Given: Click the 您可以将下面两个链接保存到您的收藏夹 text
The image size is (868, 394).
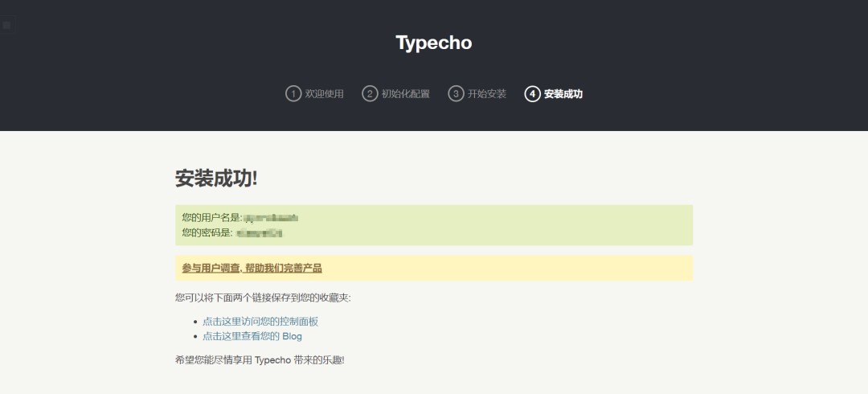Looking at the screenshot, I should tap(263, 298).
